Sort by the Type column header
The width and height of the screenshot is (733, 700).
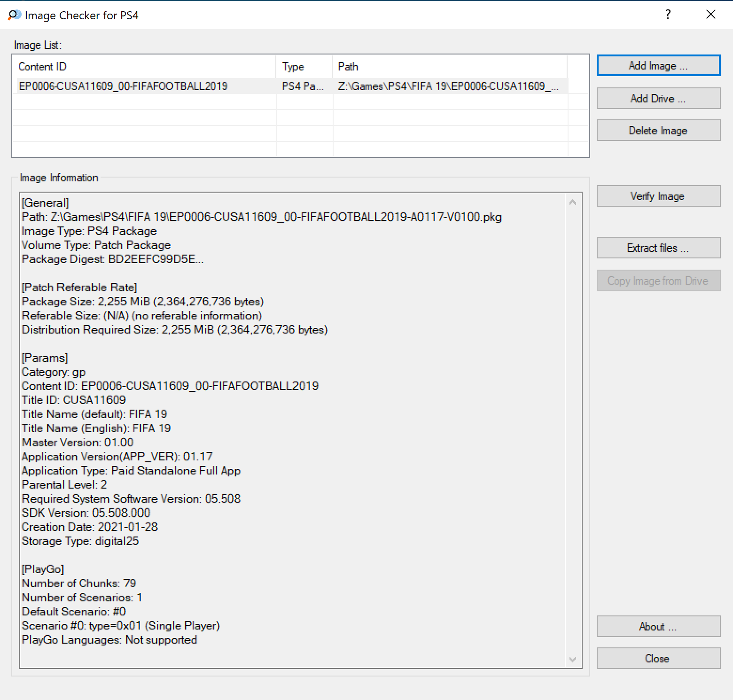tap(304, 67)
